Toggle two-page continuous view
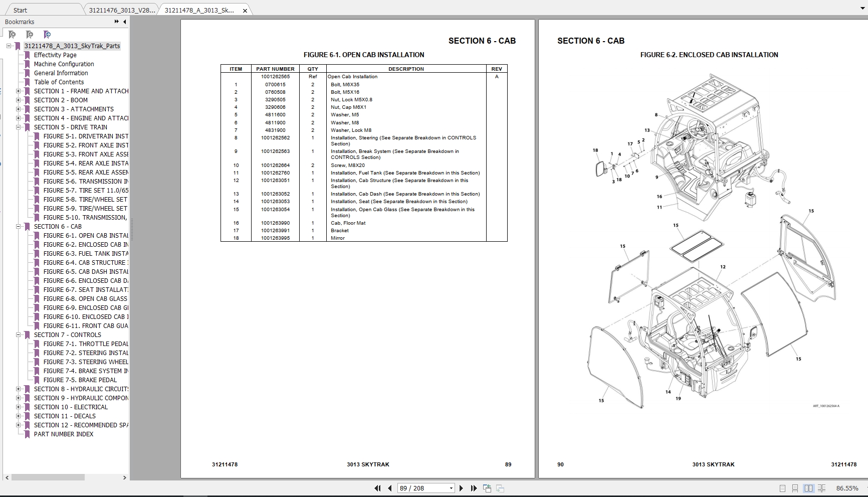 (822, 488)
